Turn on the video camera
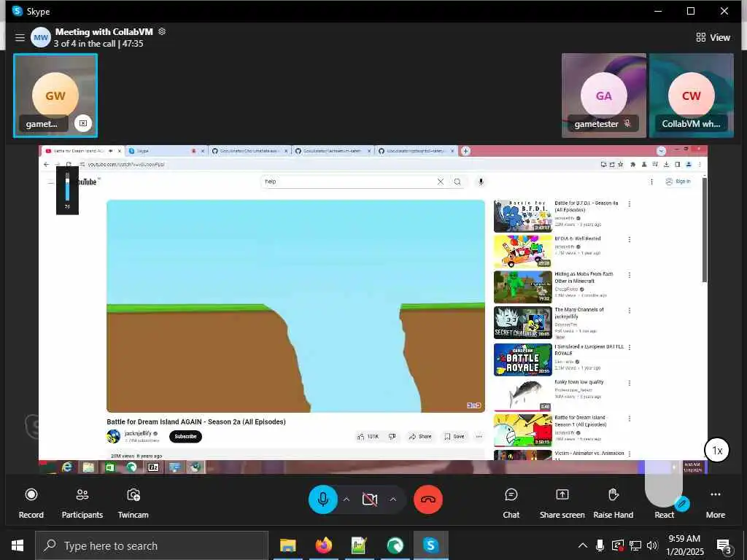This screenshot has height=560, width=747. pos(369,499)
